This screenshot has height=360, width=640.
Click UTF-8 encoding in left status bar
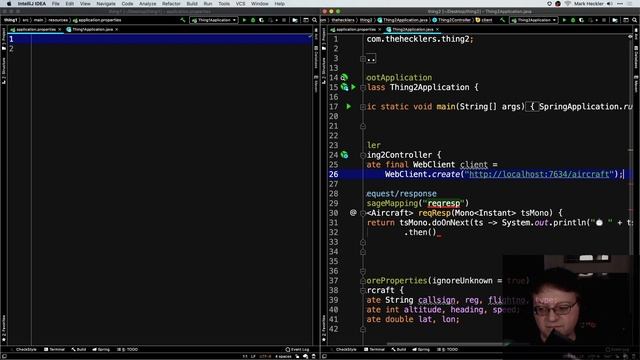[x=265, y=356]
